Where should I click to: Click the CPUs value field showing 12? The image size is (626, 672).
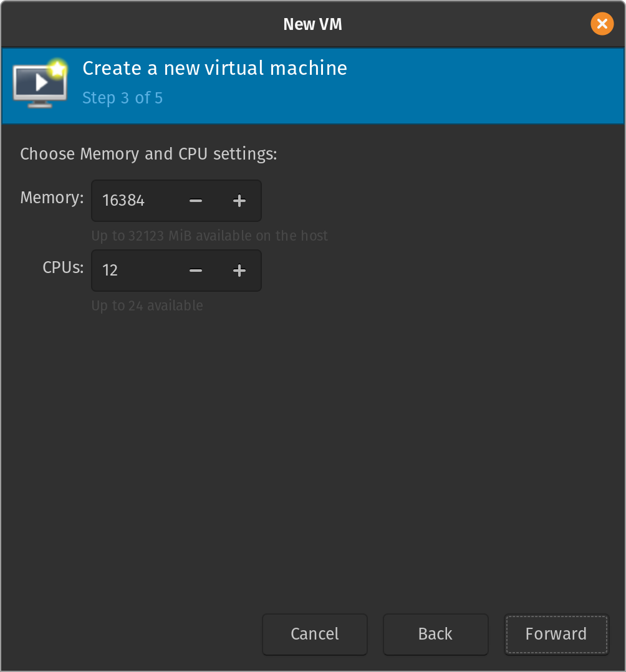pos(134,271)
